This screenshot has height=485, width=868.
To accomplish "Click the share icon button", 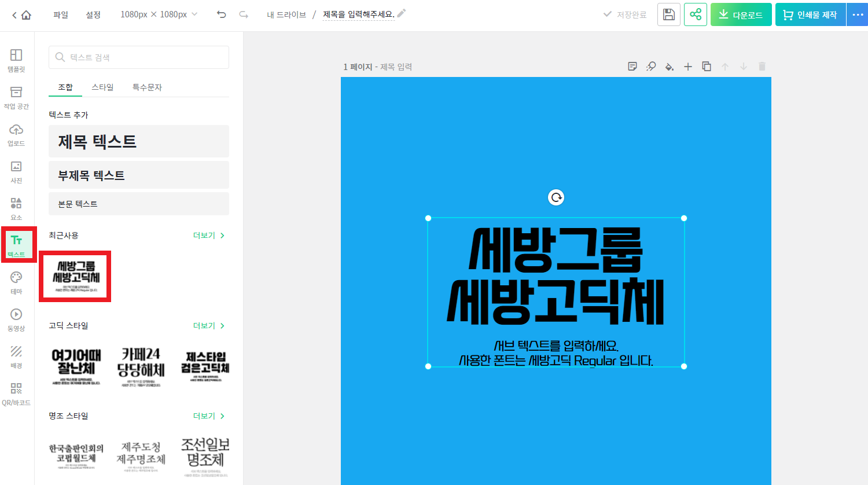I will coord(696,14).
